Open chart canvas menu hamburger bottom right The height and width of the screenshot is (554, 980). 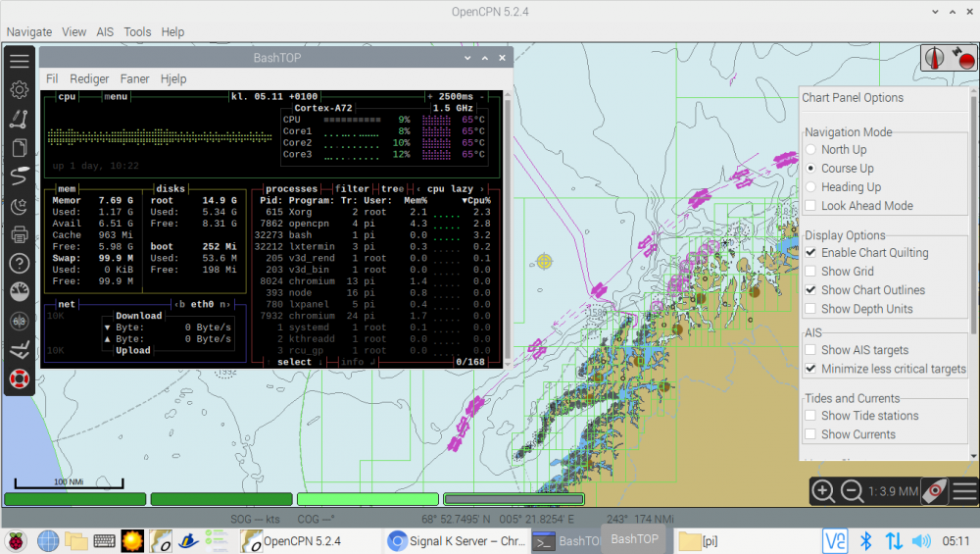coord(964,491)
